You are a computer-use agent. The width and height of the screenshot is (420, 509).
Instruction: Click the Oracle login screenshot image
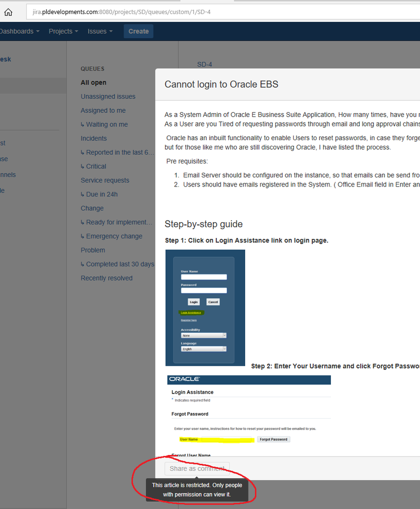click(x=205, y=308)
